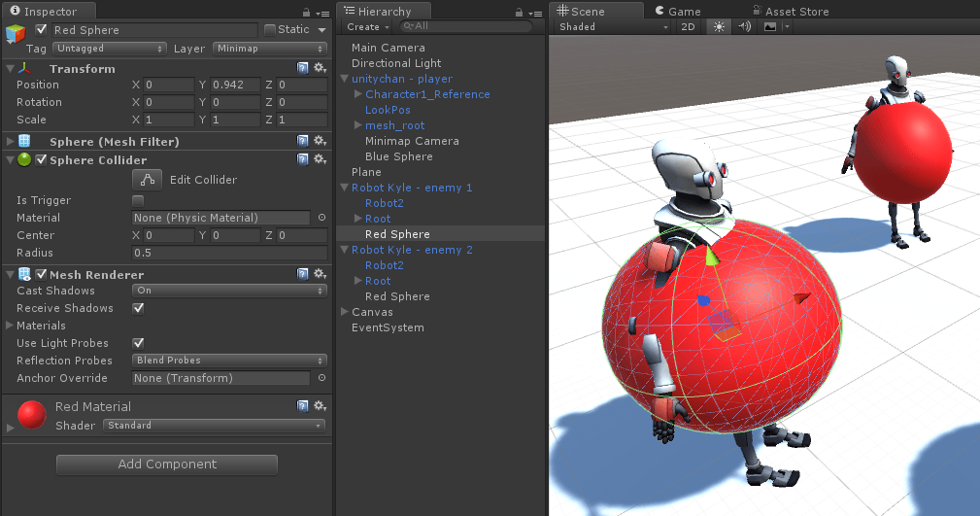Click the GameObject cube icon in Inspector
Viewport: 980px width, 516px height.
tap(16, 33)
